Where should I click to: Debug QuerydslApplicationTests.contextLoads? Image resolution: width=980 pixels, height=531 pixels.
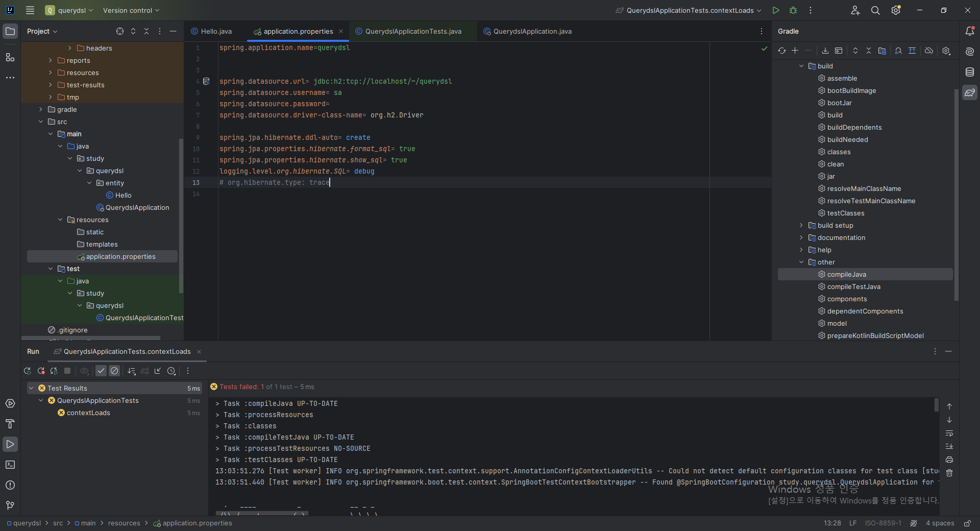pos(793,10)
